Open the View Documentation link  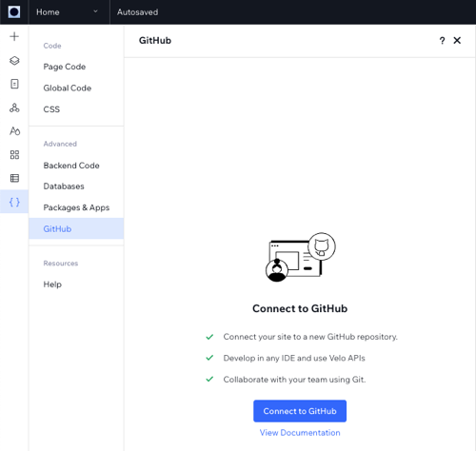300,433
